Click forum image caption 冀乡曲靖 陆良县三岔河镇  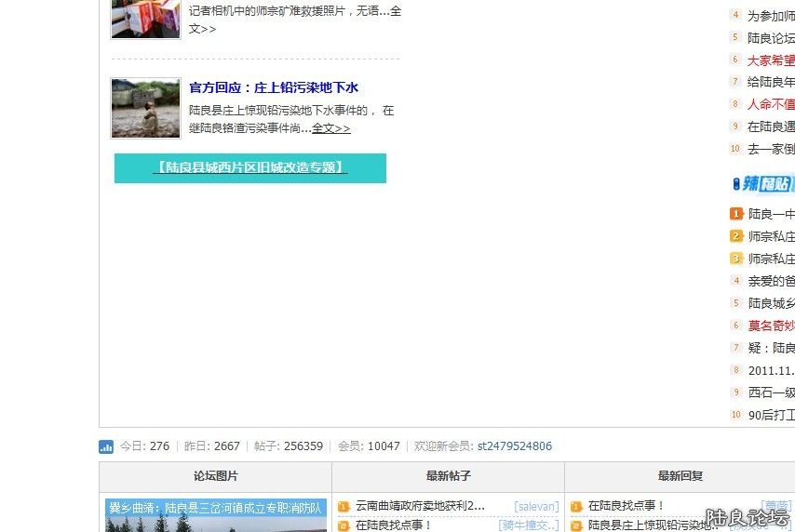215,509
